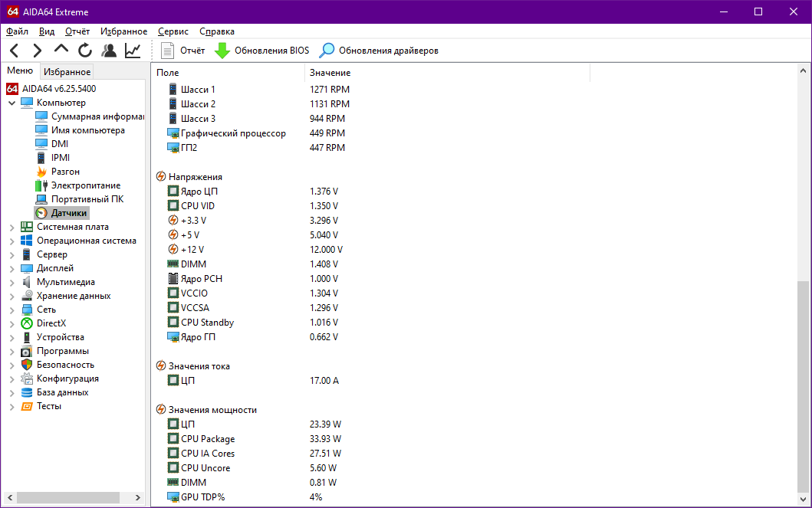Expand the Системная плата node arrow
Viewport: 812px width, 508px height.
[x=12, y=227]
